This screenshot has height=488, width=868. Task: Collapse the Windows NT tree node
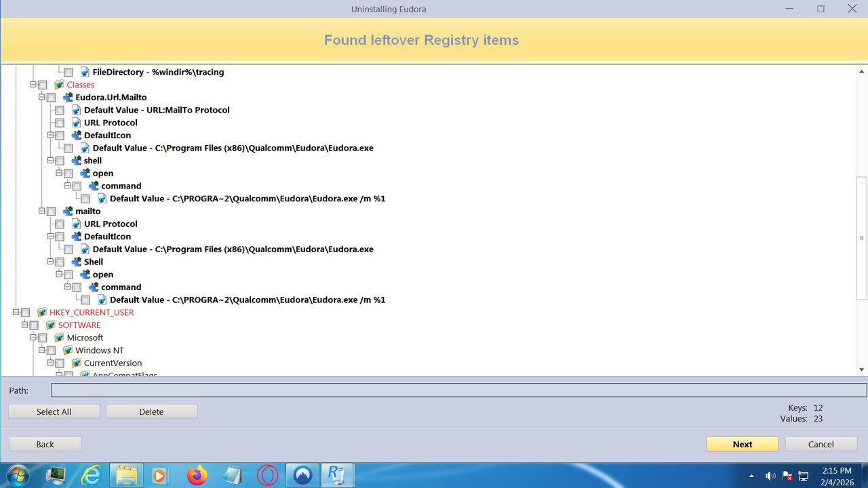(42, 350)
